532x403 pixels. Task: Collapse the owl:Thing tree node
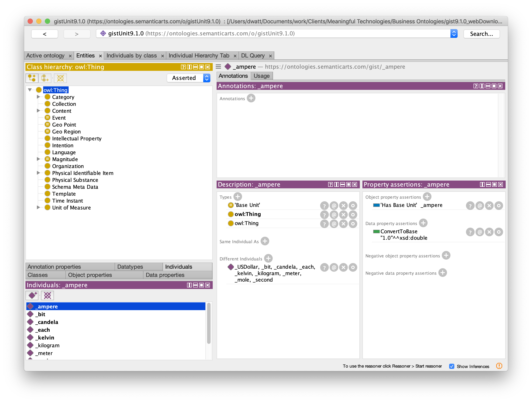tap(30, 89)
